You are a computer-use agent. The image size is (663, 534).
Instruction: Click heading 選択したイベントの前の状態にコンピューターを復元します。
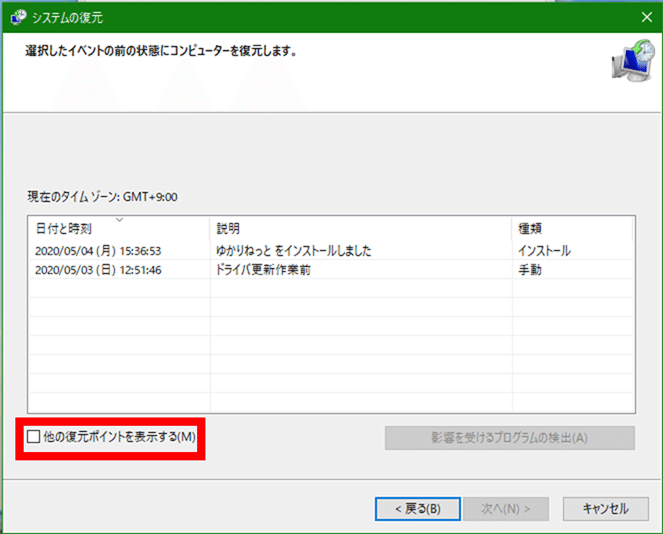tap(162, 51)
